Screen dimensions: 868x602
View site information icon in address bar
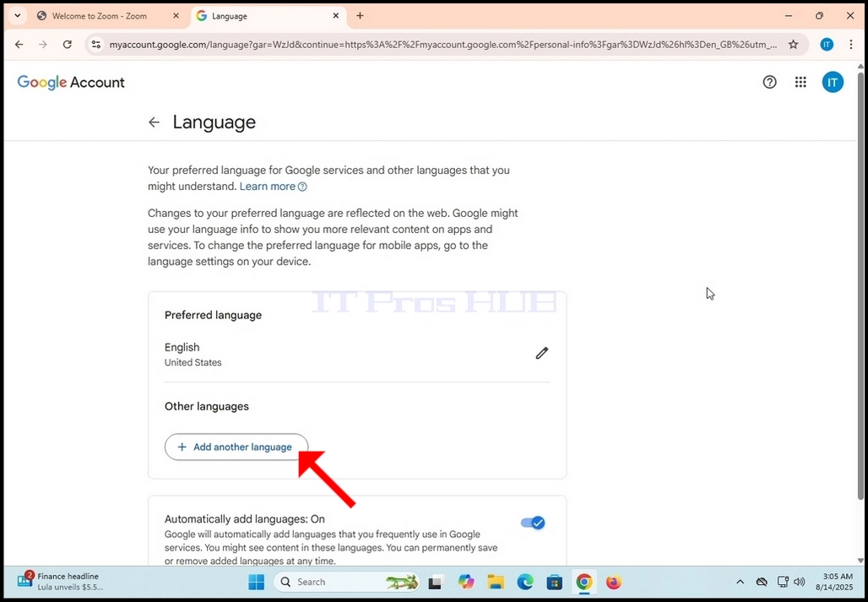pyautogui.click(x=95, y=44)
